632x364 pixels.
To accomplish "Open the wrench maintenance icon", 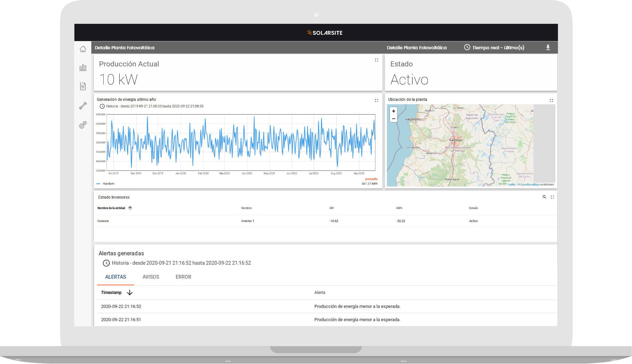I will [83, 106].
